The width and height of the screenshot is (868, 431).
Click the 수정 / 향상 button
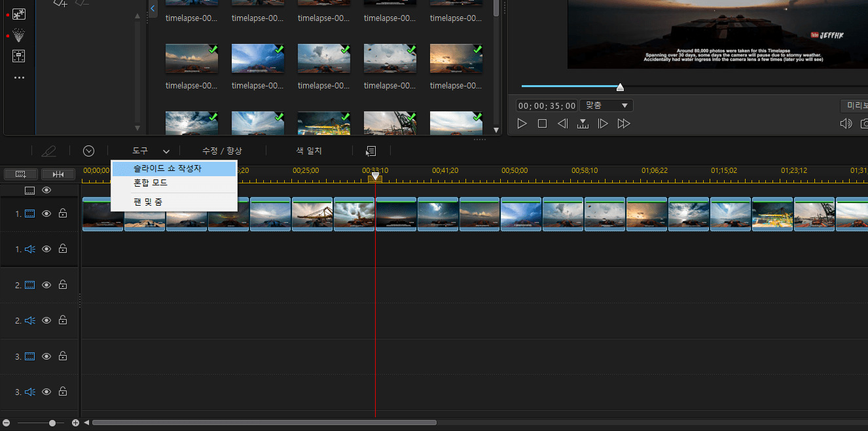222,151
